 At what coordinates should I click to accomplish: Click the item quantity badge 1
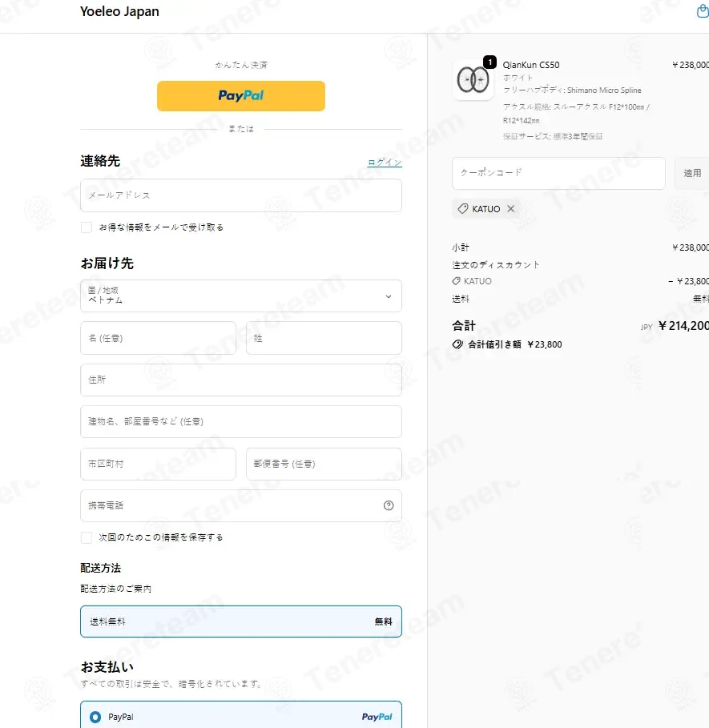489,62
